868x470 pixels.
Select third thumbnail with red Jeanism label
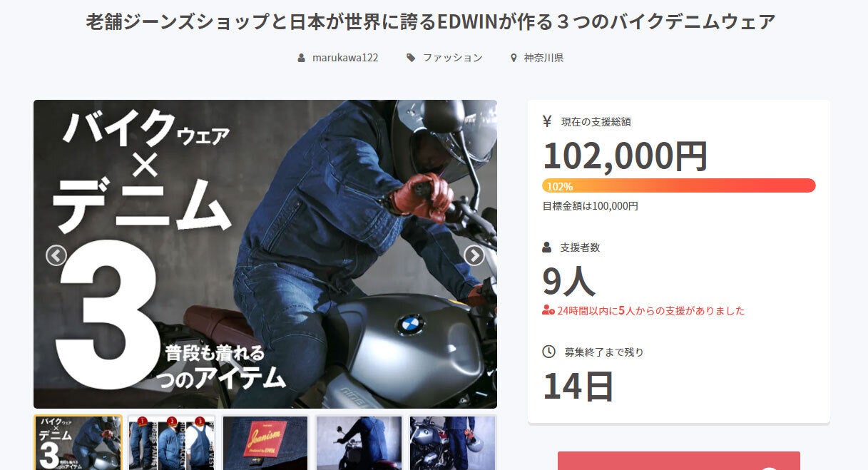coord(265,442)
